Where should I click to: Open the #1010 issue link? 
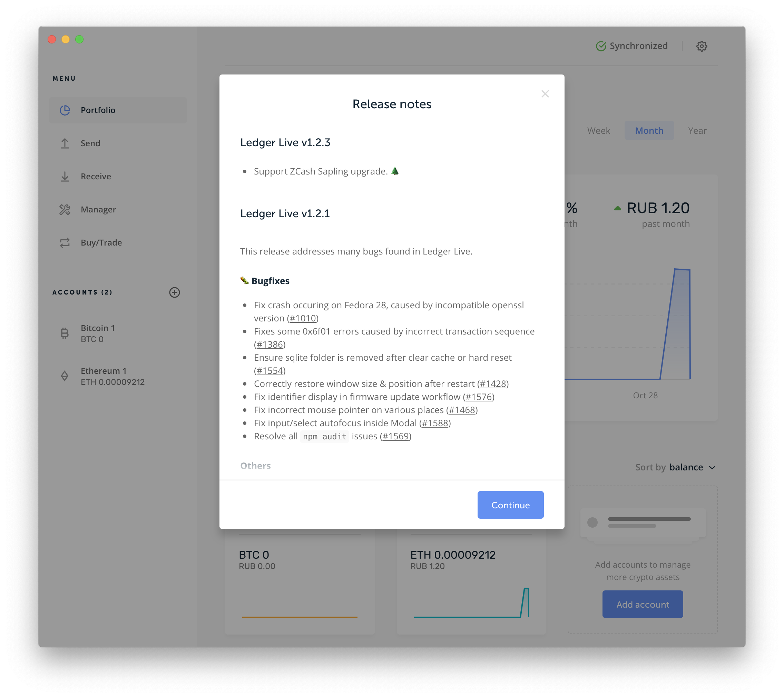pos(303,318)
